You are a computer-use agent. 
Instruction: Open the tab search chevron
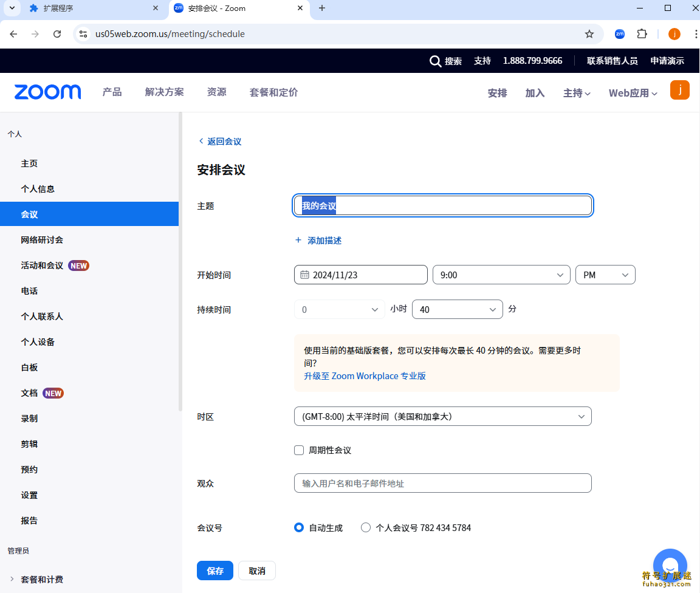coord(12,8)
